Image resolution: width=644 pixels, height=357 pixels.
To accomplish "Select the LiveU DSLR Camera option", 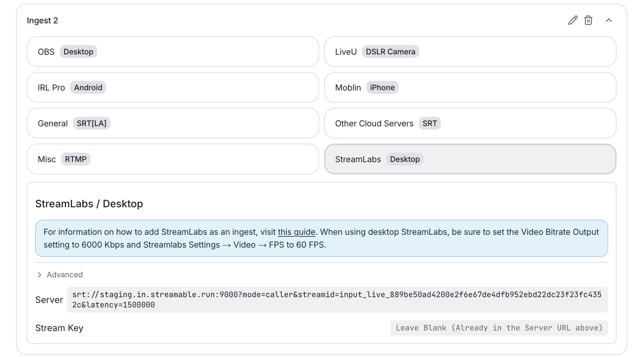I will [470, 52].
